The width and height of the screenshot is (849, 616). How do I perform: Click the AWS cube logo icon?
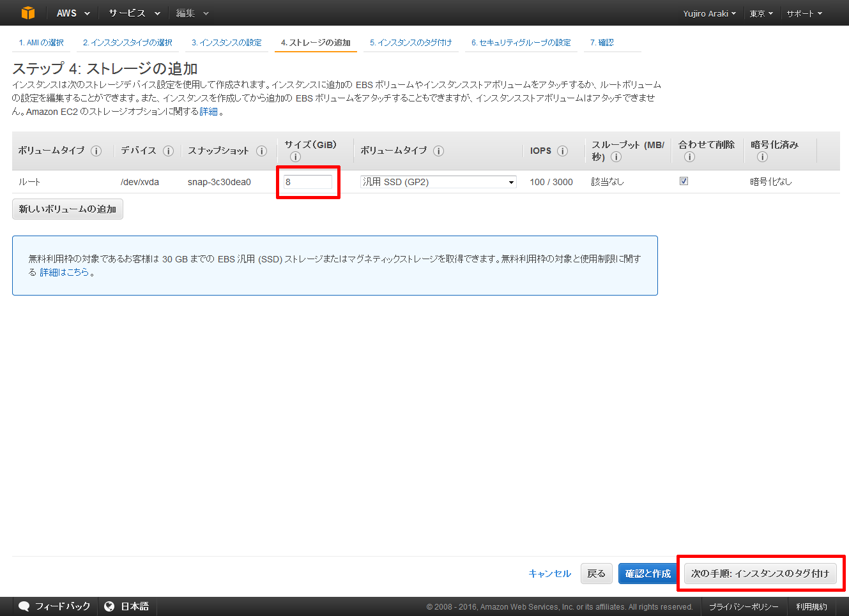pos(27,13)
